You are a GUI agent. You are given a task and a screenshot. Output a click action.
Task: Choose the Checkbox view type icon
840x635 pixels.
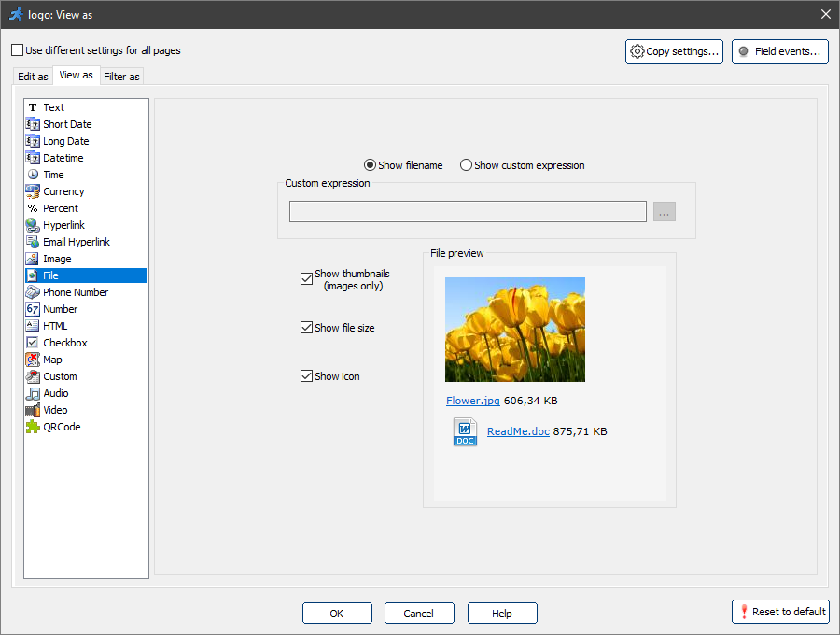coord(33,342)
